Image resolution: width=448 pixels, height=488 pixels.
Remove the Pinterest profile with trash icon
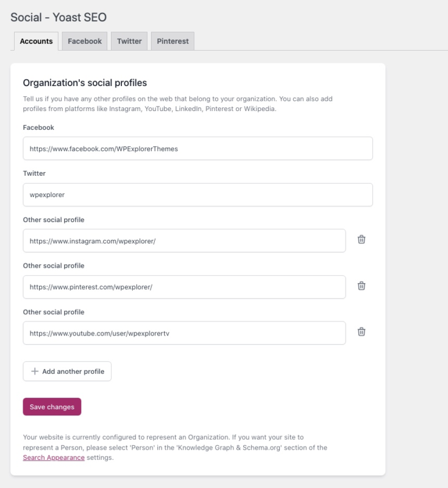pyautogui.click(x=361, y=285)
